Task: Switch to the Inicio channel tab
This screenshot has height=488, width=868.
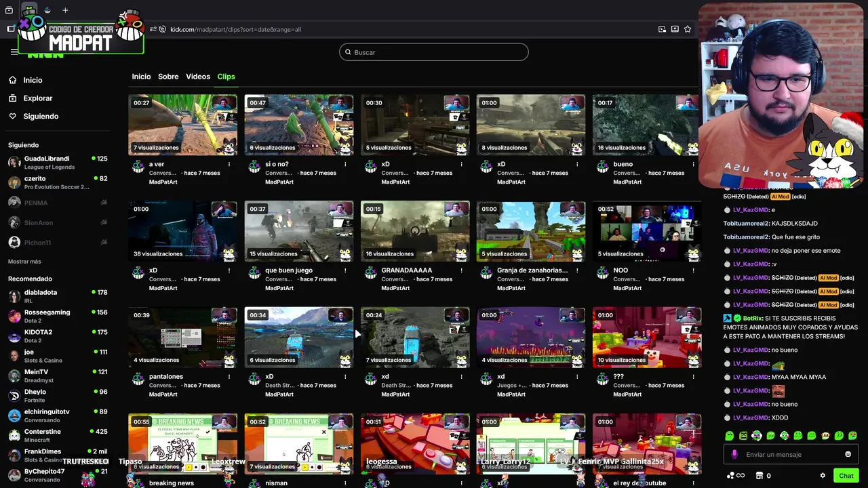Action: pos(141,77)
